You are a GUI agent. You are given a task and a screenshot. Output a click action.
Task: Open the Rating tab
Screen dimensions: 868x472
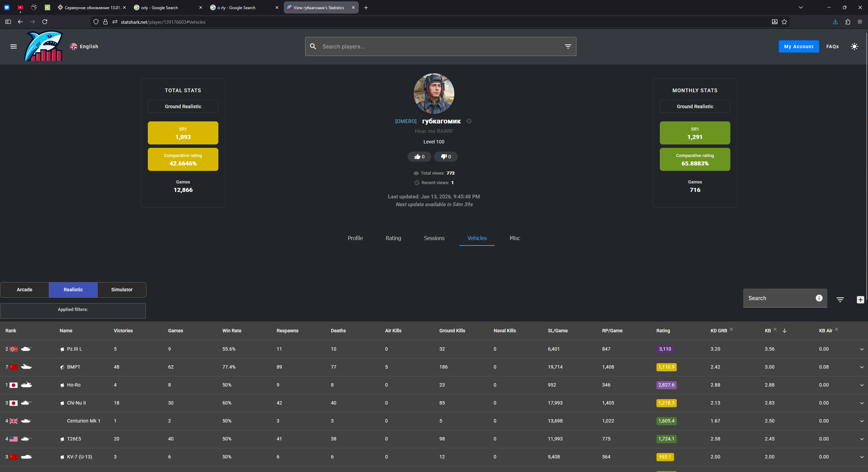[x=393, y=238]
